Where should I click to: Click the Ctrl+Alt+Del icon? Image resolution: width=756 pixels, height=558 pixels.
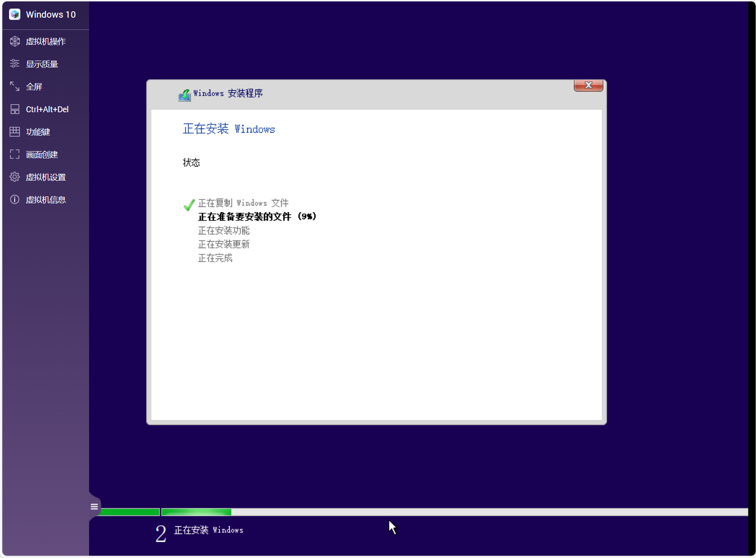click(15, 109)
